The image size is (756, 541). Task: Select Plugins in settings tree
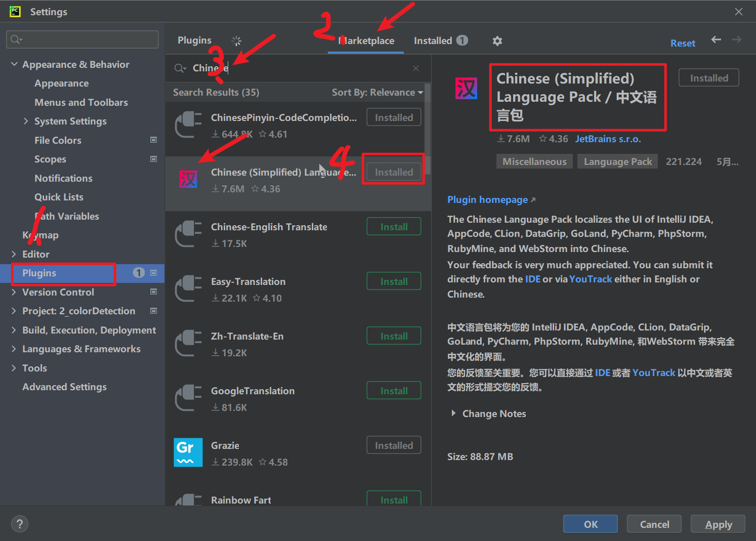pyautogui.click(x=82, y=273)
